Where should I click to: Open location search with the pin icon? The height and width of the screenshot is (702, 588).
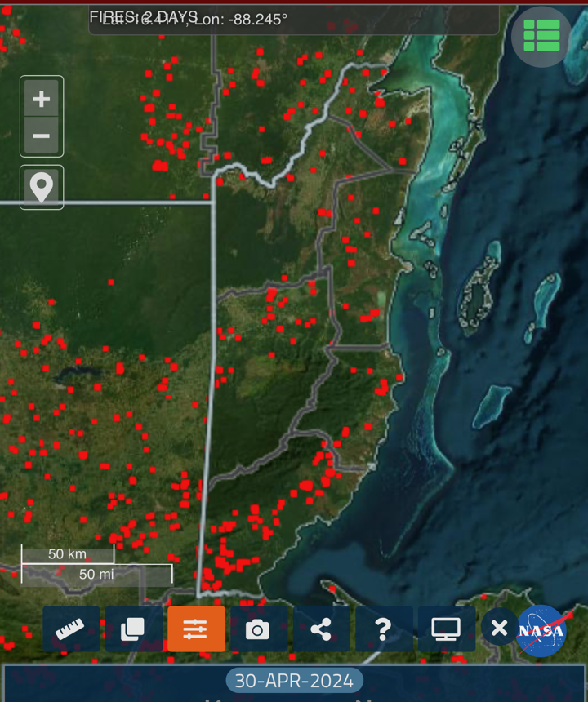pyautogui.click(x=42, y=187)
